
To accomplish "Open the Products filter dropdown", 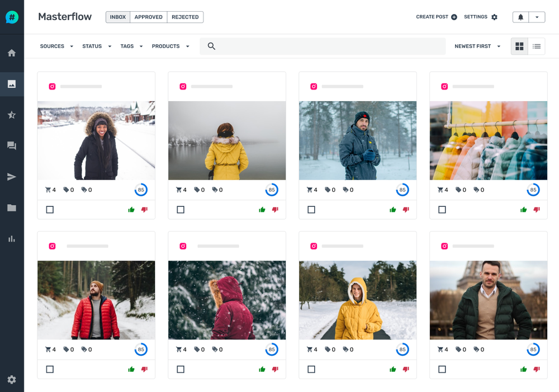I will [x=170, y=46].
